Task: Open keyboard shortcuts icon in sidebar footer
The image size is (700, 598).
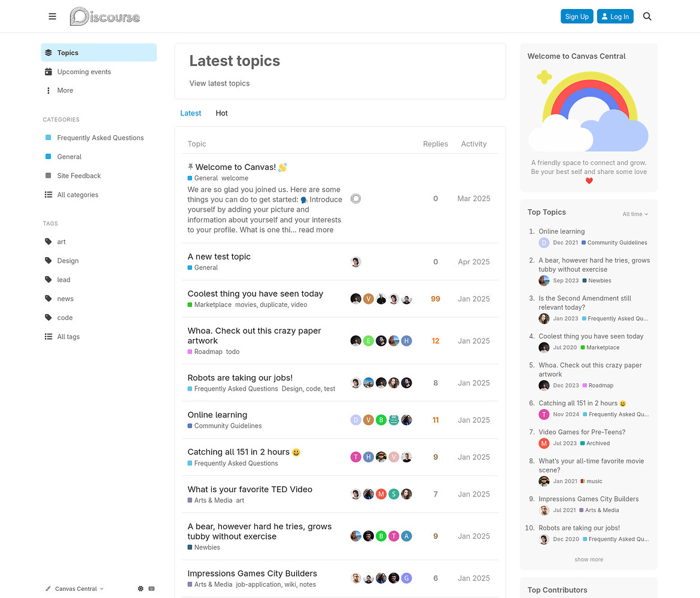Action: pyautogui.click(x=151, y=588)
